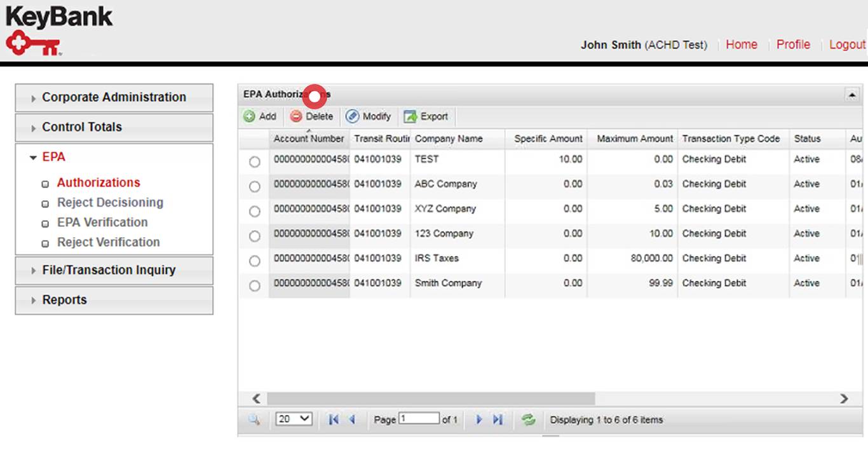Select the IRS Taxes authorization row
Viewport: 868px width, 457px height.
point(254,261)
